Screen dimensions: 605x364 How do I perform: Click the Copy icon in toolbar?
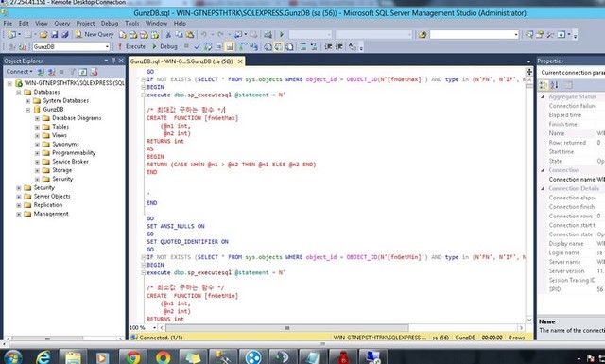[179, 35]
